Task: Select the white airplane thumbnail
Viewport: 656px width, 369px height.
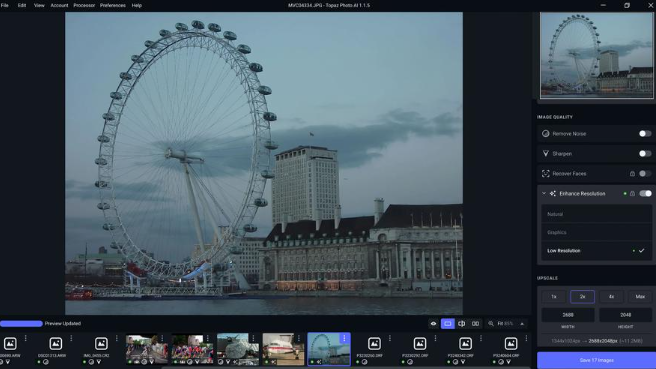Action: pyautogui.click(x=283, y=349)
